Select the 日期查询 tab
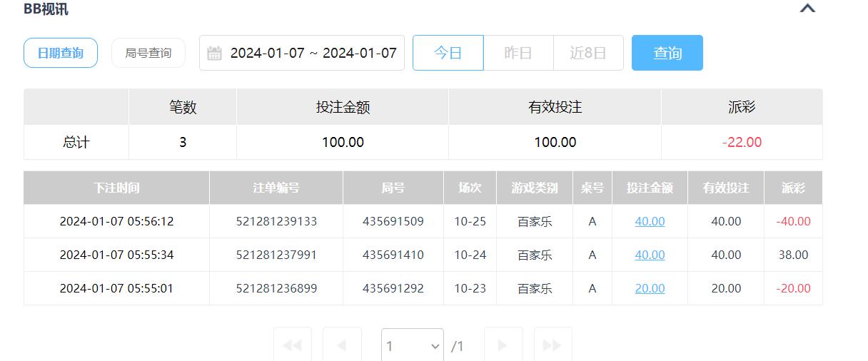 (x=61, y=53)
